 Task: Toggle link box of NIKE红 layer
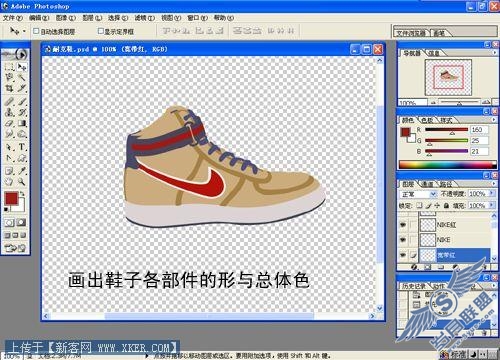pyautogui.click(x=413, y=225)
